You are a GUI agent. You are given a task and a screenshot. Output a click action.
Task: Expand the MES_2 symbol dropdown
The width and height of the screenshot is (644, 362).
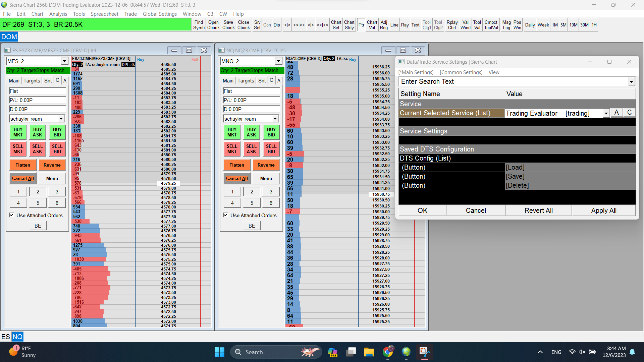click(x=64, y=61)
